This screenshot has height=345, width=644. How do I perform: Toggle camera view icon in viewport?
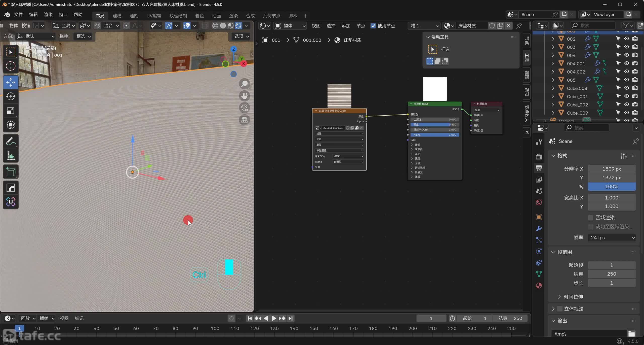point(244,108)
